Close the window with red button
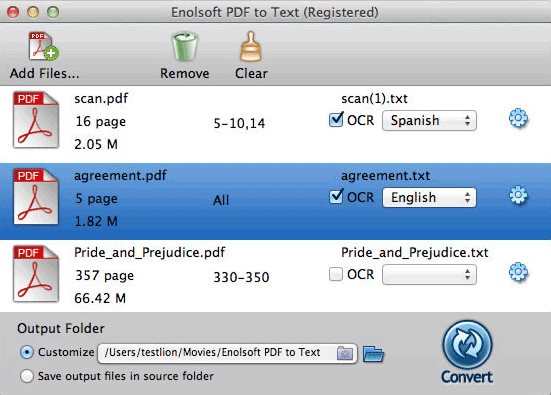 tap(13, 12)
